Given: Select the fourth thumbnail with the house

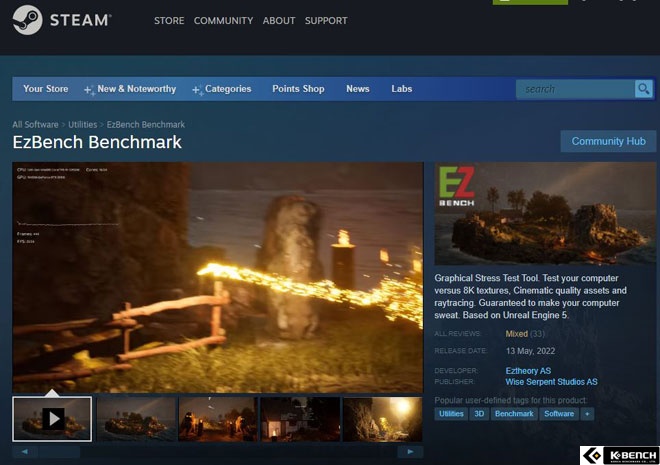Looking at the screenshot, I should [300, 419].
